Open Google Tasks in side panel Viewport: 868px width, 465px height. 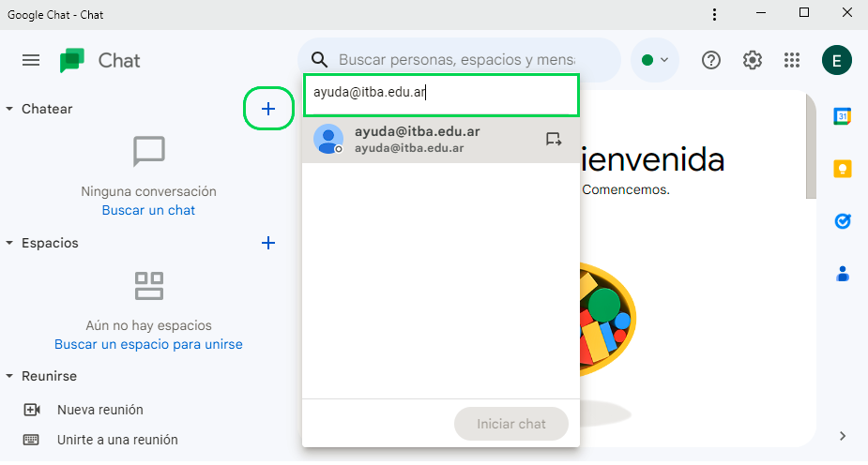click(843, 221)
